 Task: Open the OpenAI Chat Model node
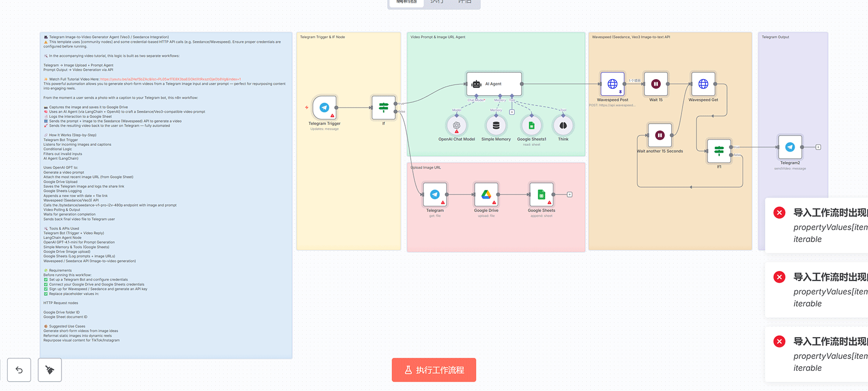(457, 126)
